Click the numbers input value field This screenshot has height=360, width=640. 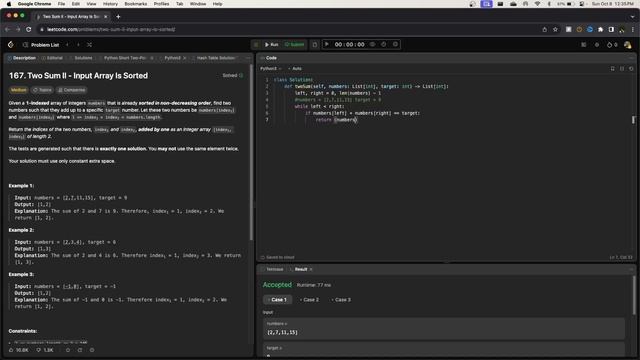444,329
